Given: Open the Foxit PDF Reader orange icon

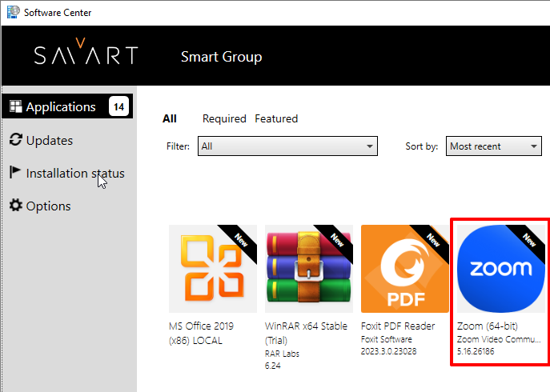Looking at the screenshot, I should (404, 268).
